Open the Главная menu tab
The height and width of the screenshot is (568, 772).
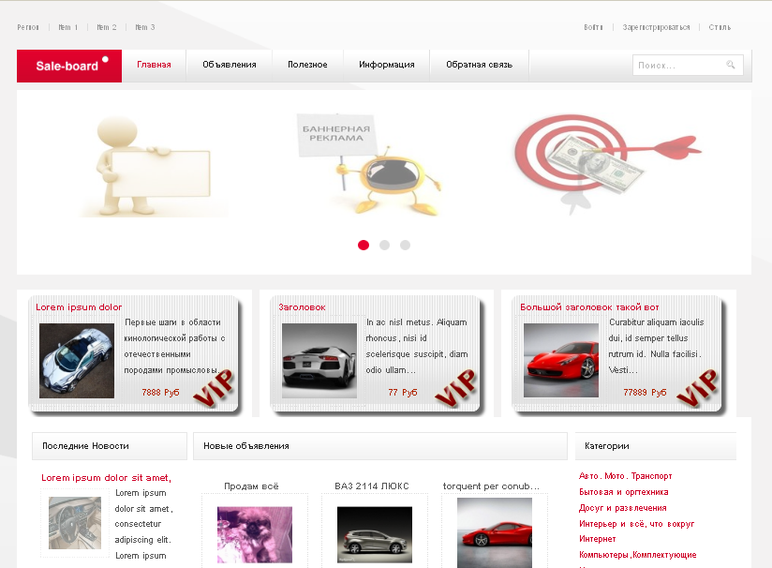pos(154,65)
